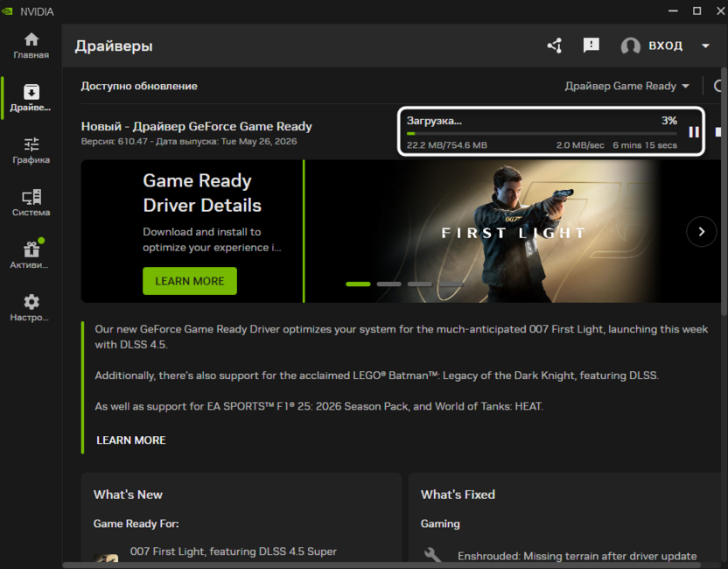Click the 2.0 MB/sec download speed
Viewport: 728px width, 569px height.
[580, 145]
